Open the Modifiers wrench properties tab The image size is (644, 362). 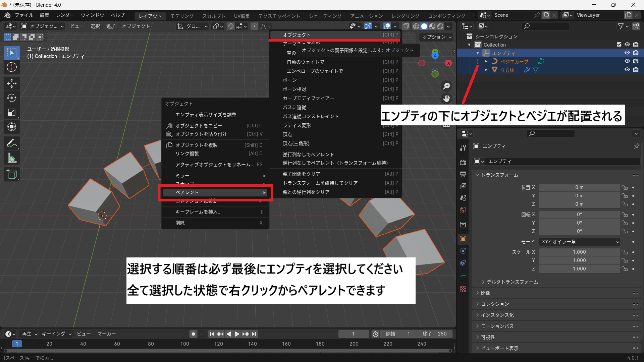click(x=463, y=148)
